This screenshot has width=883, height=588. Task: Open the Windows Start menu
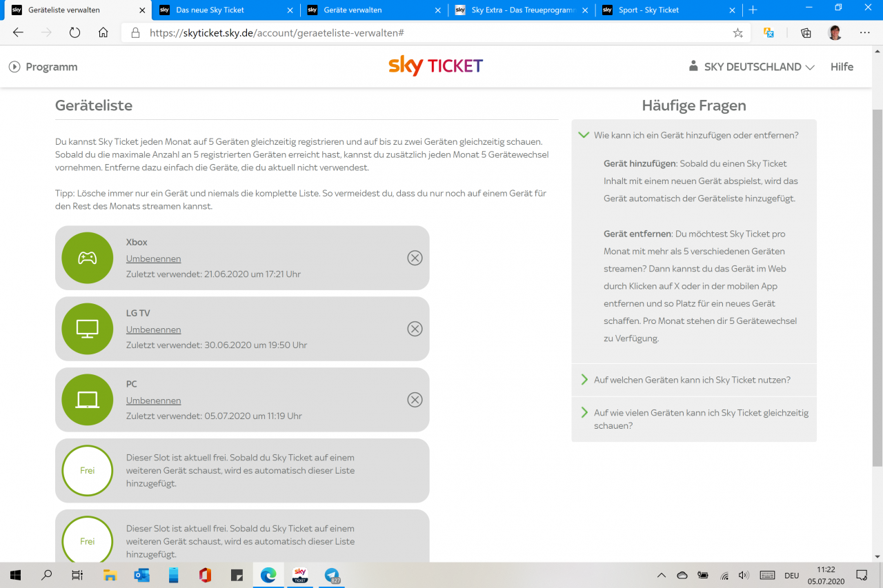pos(15,575)
